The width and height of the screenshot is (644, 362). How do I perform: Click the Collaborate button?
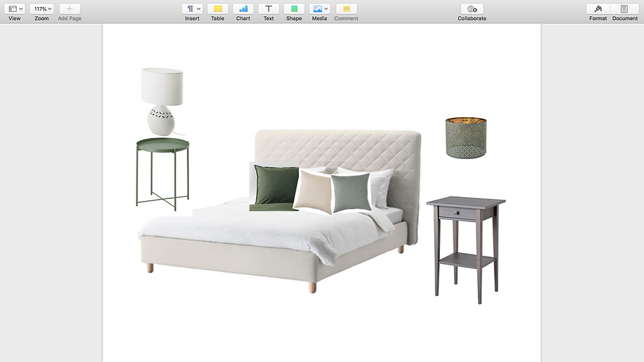pos(472,9)
